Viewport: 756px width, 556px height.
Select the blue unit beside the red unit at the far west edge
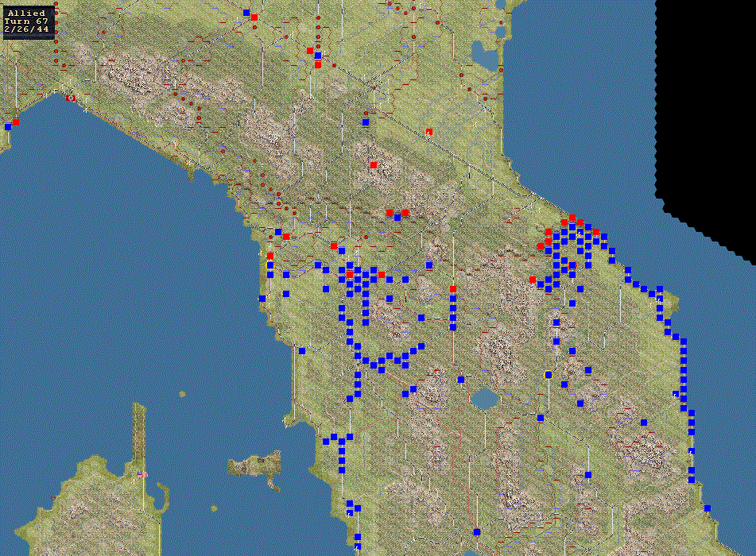8,127
